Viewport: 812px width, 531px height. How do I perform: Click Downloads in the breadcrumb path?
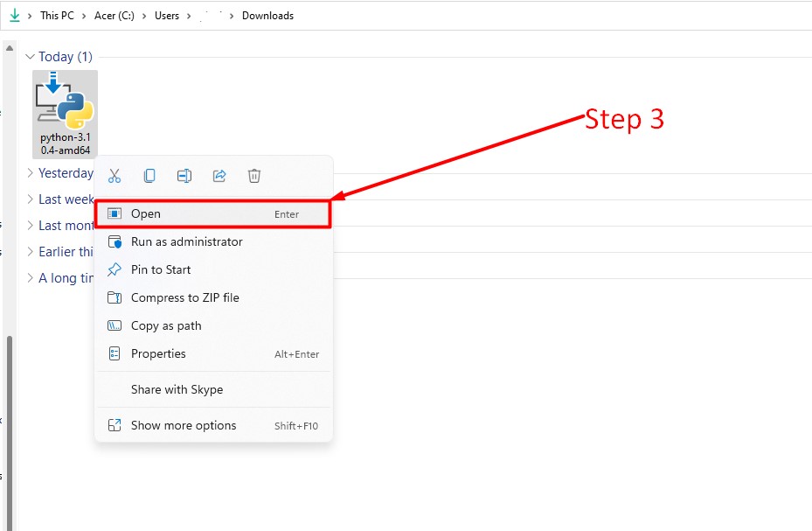[x=267, y=16]
